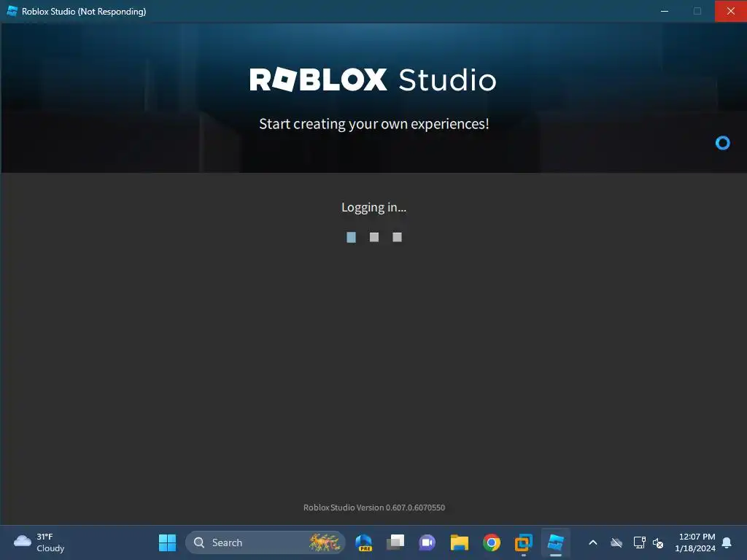Minimize the Roblox Studio window
The image size is (747, 560).
(665, 11)
